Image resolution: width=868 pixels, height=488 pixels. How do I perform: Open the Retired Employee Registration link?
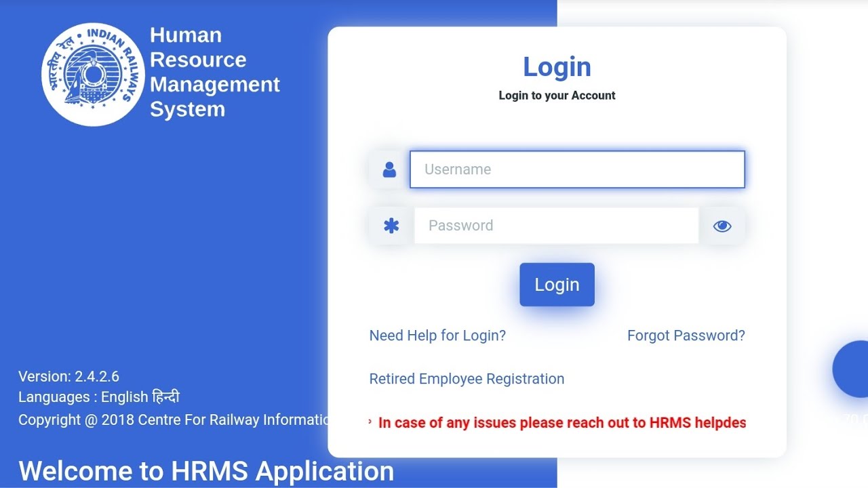(467, 379)
